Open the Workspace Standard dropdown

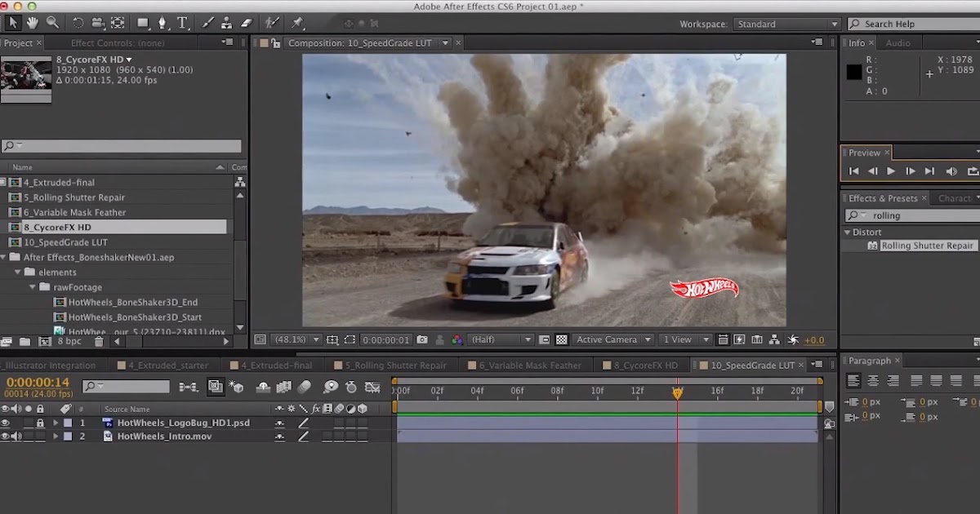click(x=786, y=24)
